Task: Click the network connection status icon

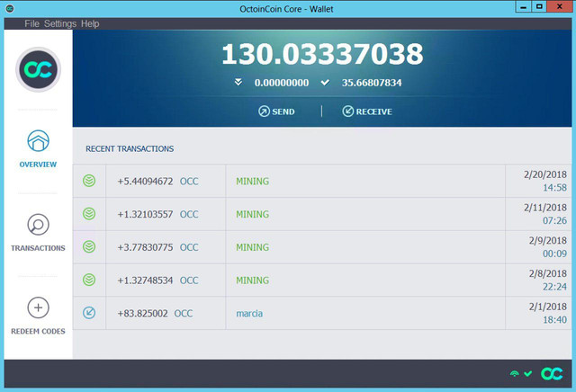Action: [x=515, y=374]
